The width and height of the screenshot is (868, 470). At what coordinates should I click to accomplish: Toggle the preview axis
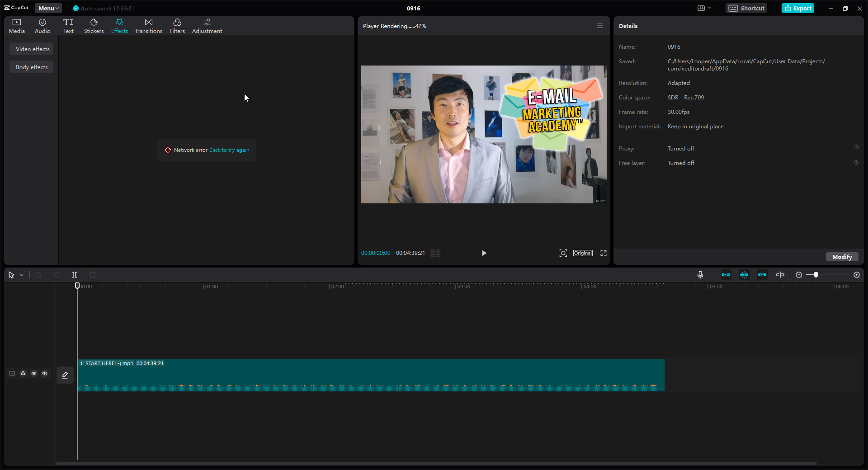(780, 275)
